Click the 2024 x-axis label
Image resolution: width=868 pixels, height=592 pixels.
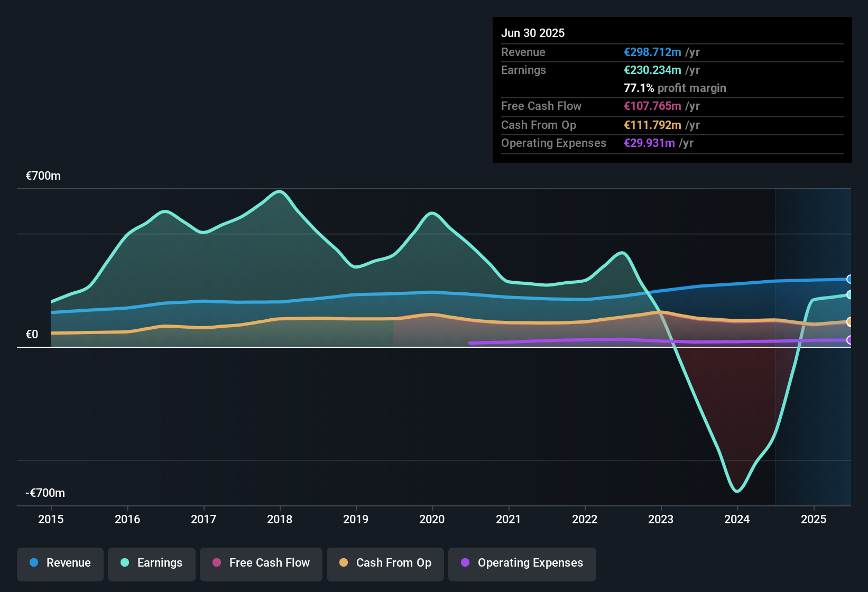(737, 520)
